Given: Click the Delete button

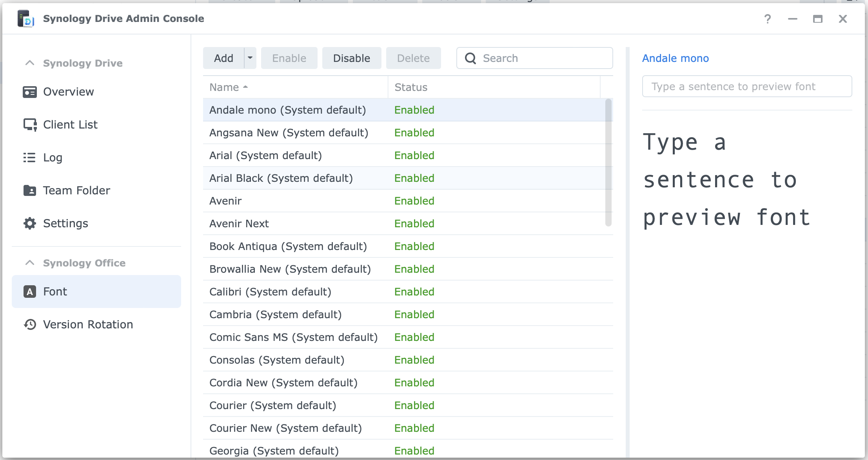Looking at the screenshot, I should tap(414, 58).
